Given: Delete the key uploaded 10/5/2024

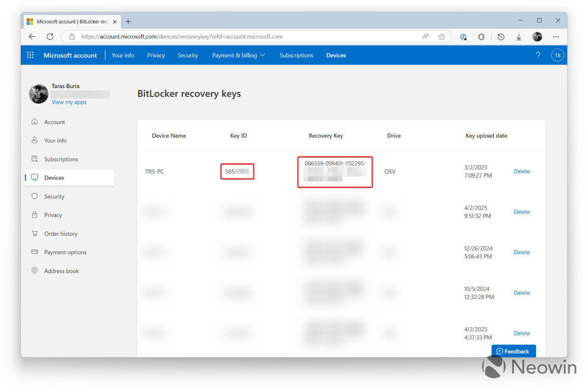Looking at the screenshot, I should coord(521,293).
